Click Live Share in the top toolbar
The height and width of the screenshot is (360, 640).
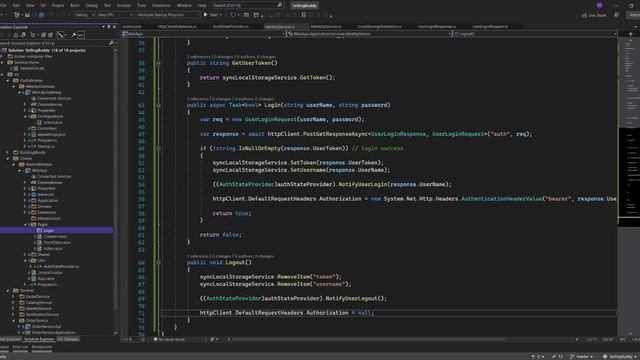594,15
